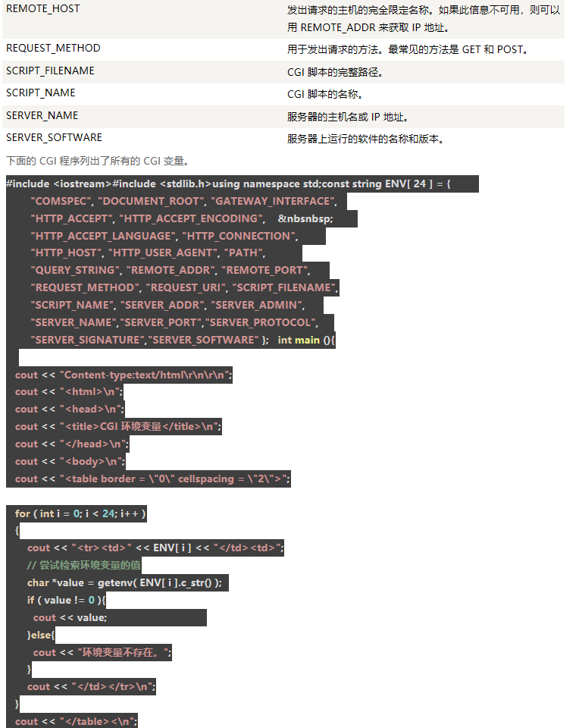Click the REMOTE_HOST description mentioning REMOTE_ADDR
The height and width of the screenshot is (728, 579).
coord(424,18)
